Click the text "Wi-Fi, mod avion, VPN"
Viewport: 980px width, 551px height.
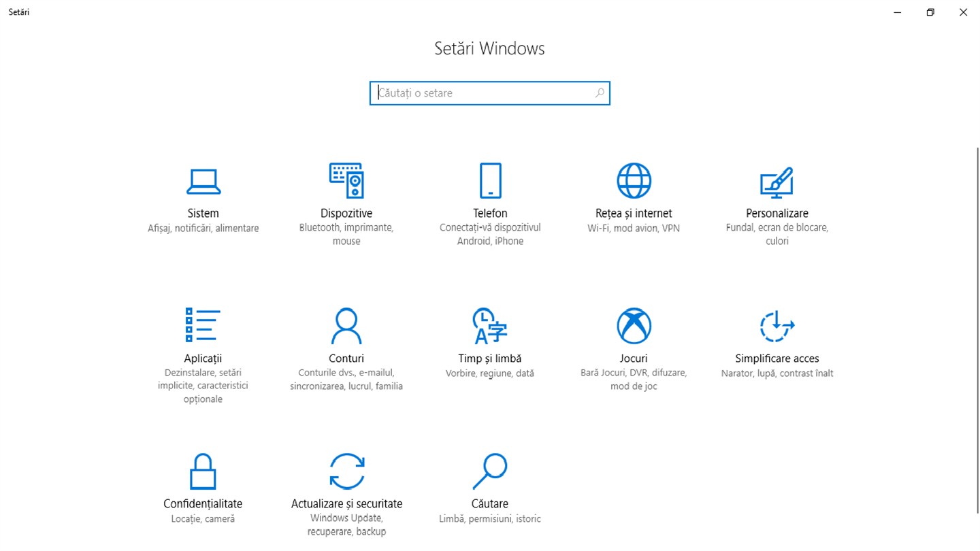coord(634,229)
